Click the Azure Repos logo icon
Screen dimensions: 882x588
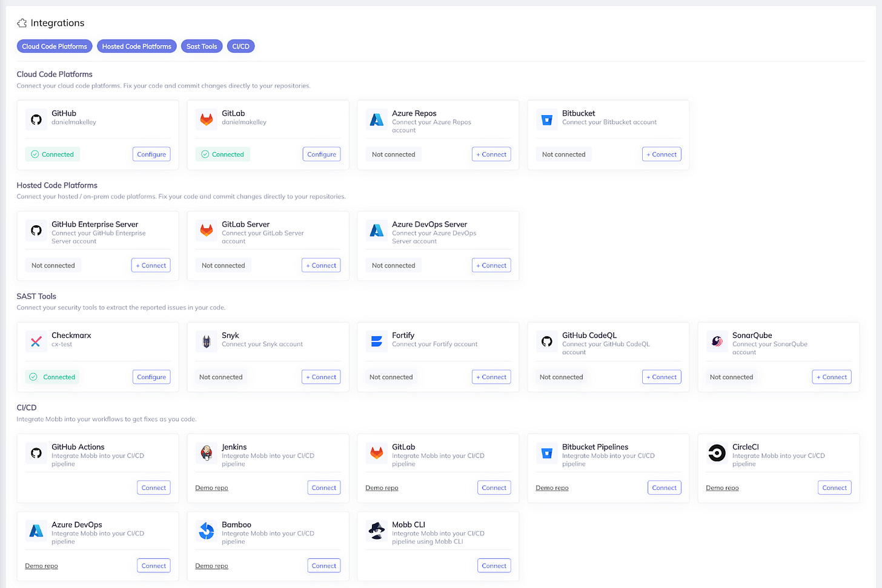coord(377,120)
